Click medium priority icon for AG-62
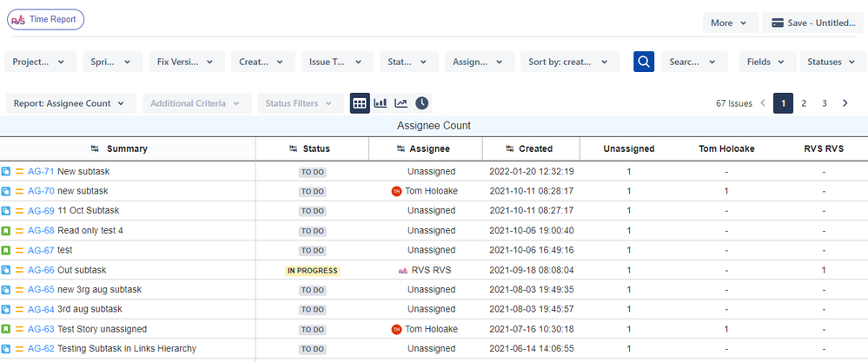 pos(19,349)
